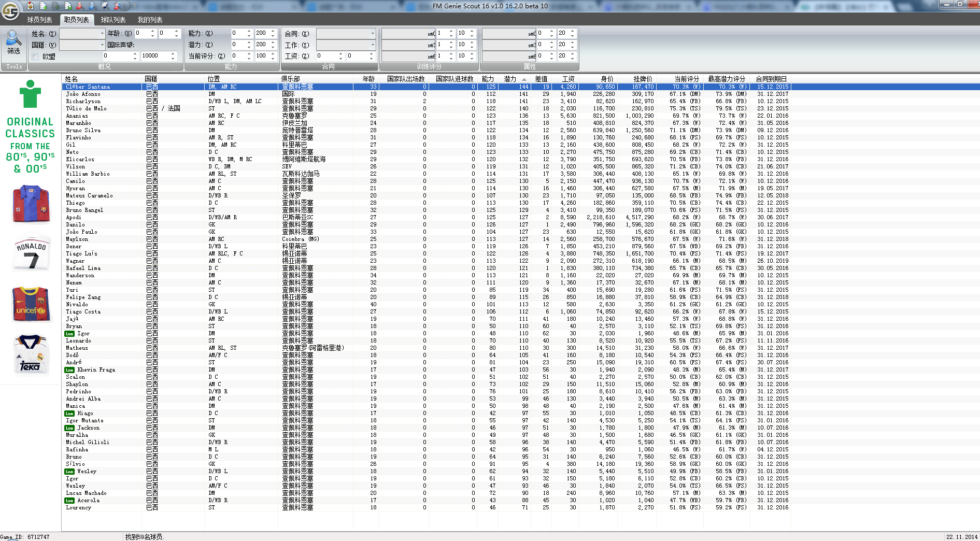Viewport: 980px width, 541px height.
Task: Click the film-strip icon with green floppy disk
Action: [x=68, y=6]
